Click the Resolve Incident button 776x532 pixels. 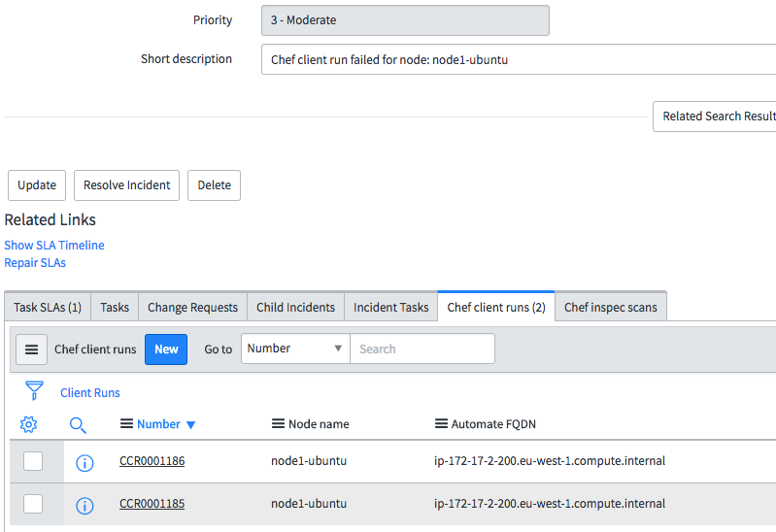click(126, 185)
